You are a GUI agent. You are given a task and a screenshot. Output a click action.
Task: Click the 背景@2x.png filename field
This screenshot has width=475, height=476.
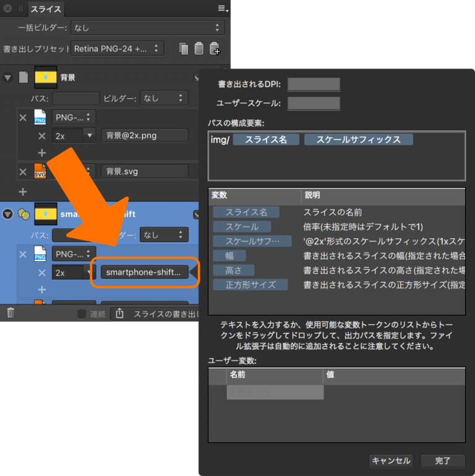point(145,136)
